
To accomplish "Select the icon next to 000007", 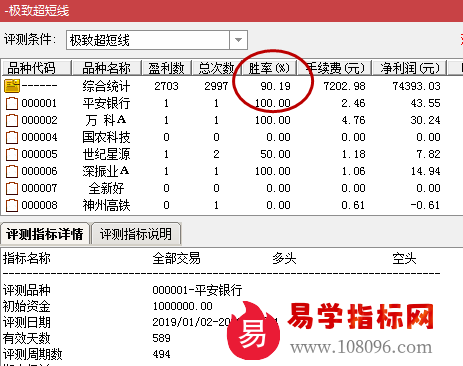I will click(12, 188).
